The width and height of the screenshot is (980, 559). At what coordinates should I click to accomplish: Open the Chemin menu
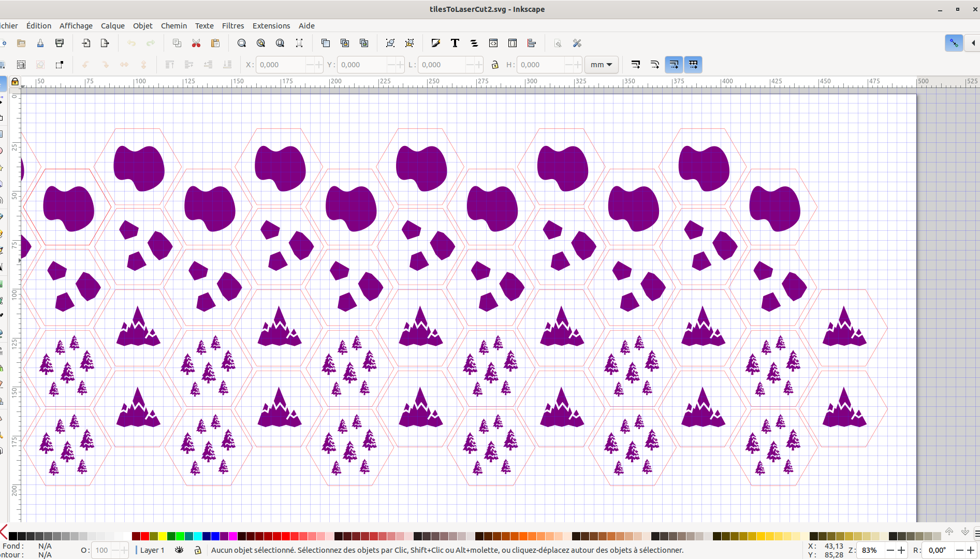tap(174, 25)
